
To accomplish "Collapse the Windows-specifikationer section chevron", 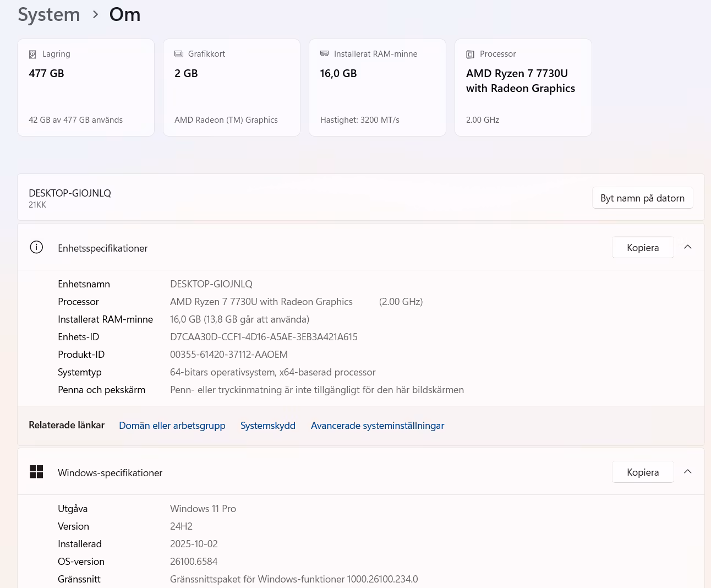I will coord(687,472).
